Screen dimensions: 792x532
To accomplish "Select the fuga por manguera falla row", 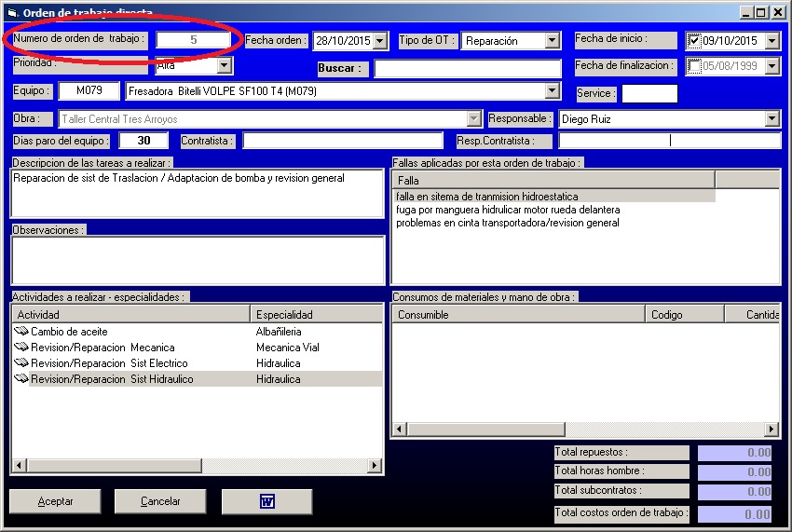I will click(x=508, y=210).
